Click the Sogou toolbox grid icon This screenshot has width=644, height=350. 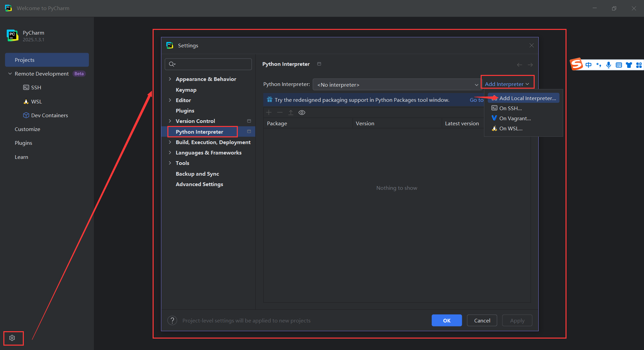(639, 65)
